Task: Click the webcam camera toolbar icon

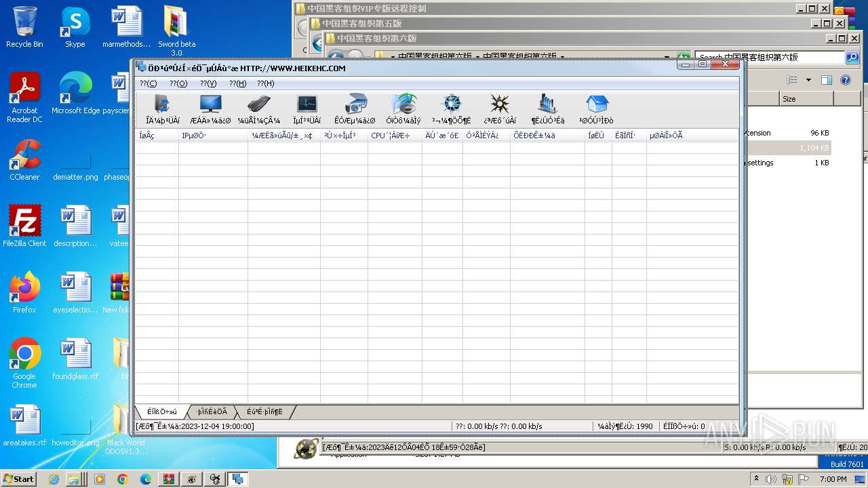Action: [355, 110]
